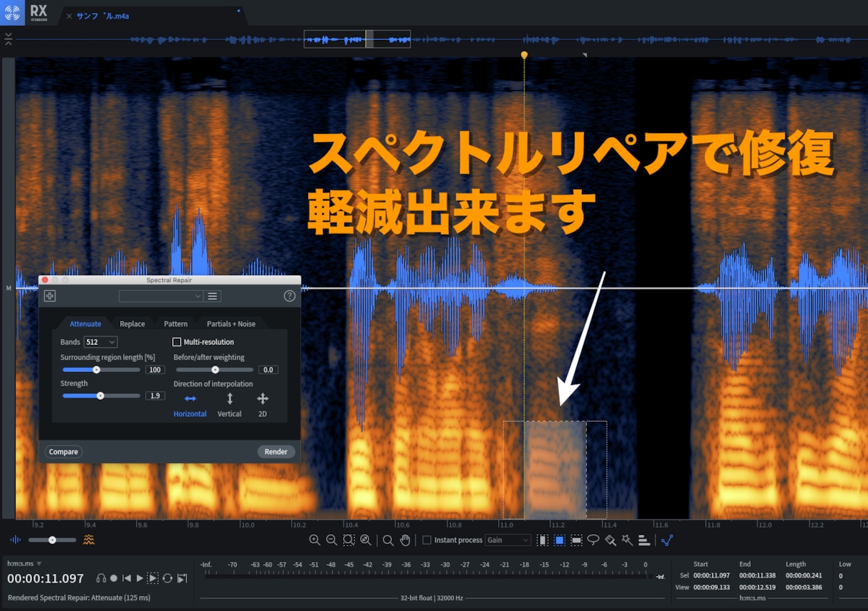Adjust the Surrounding region length slider

(101, 370)
